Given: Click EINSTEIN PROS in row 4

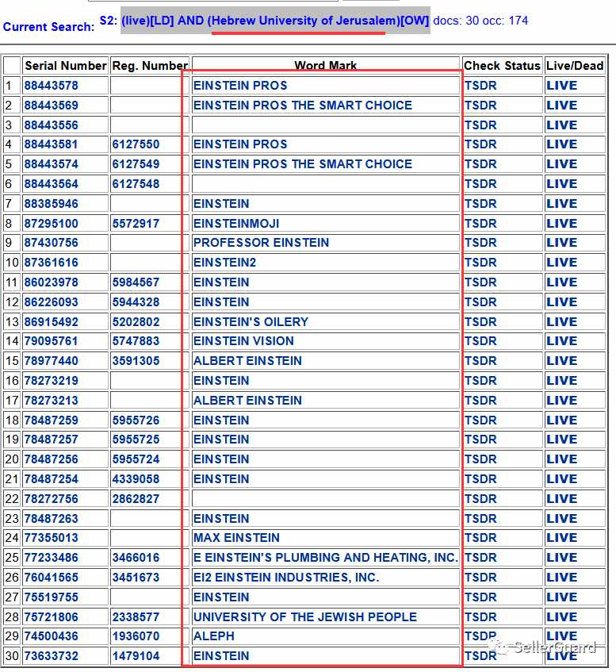Looking at the screenshot, I should pyautogui.click(x=240, y=144).
